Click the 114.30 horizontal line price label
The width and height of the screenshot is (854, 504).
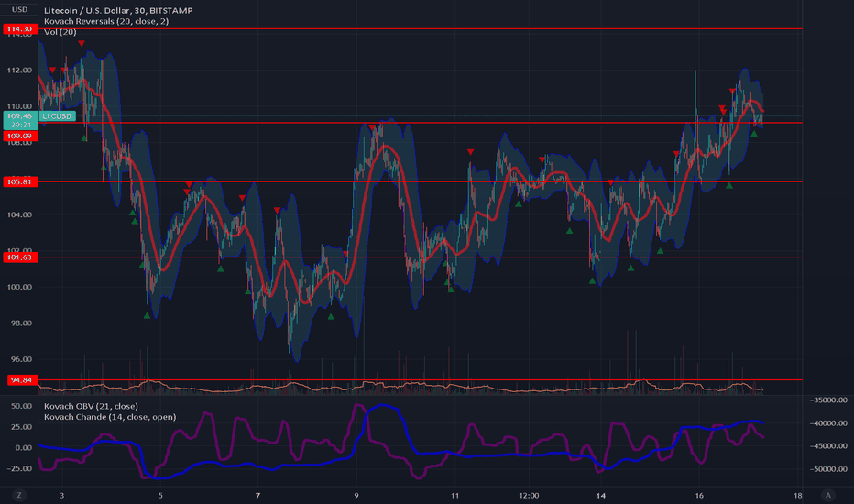click(x=19, y=29)
